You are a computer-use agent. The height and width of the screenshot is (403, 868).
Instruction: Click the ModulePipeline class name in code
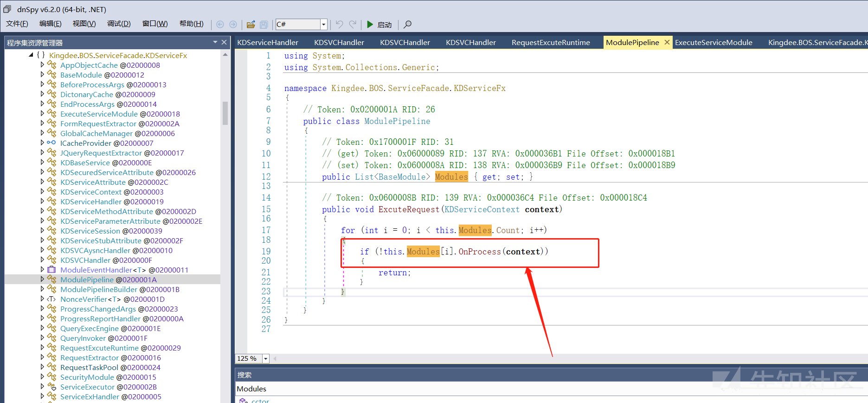pyautogui.click(x=397, y=121)
